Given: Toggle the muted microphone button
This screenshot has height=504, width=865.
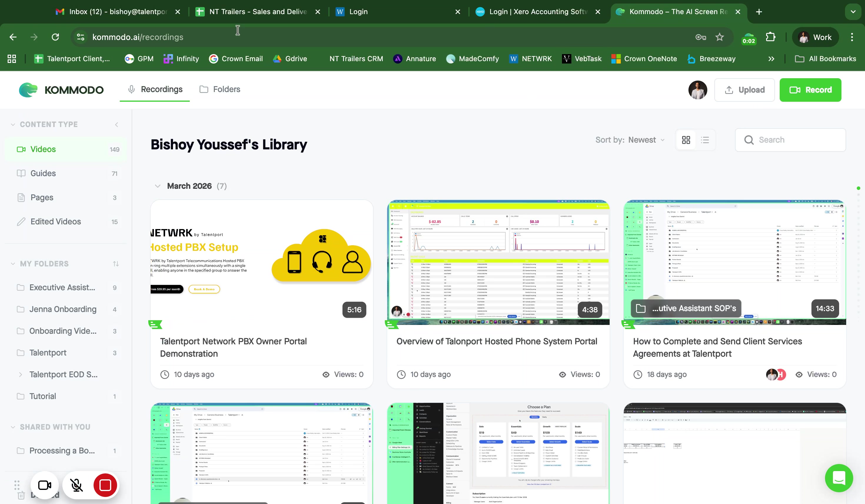Looking at the screenshot, I should (76, 485).
